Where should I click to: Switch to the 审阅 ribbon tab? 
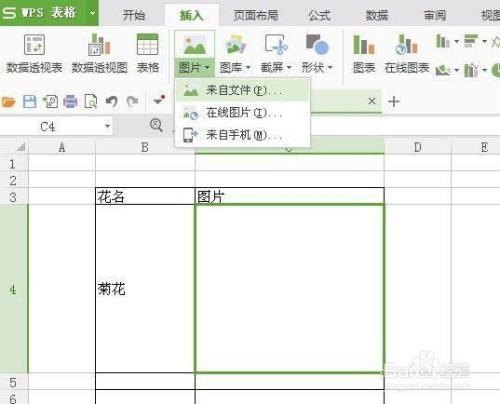pyautogui.click(x=435, y=15)
